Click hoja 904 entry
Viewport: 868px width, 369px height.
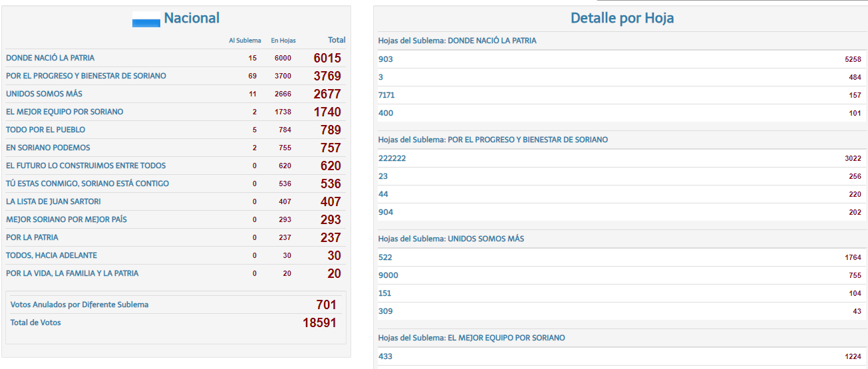tap(386, 212)
